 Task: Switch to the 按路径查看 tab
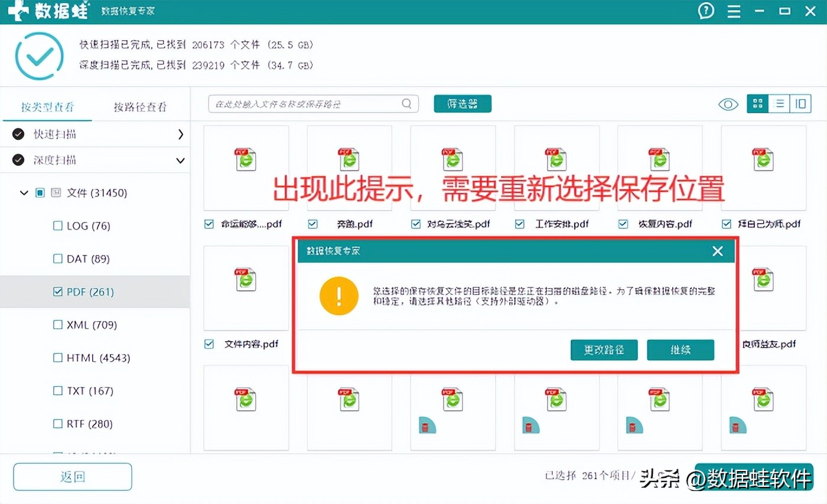140,107
